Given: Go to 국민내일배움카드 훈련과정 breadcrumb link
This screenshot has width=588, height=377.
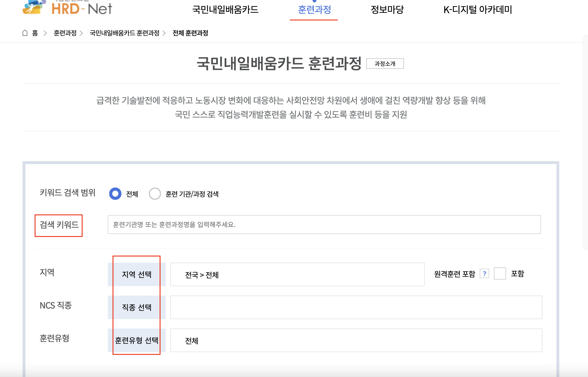Looking at the screenshot, I should coord(124,33).
